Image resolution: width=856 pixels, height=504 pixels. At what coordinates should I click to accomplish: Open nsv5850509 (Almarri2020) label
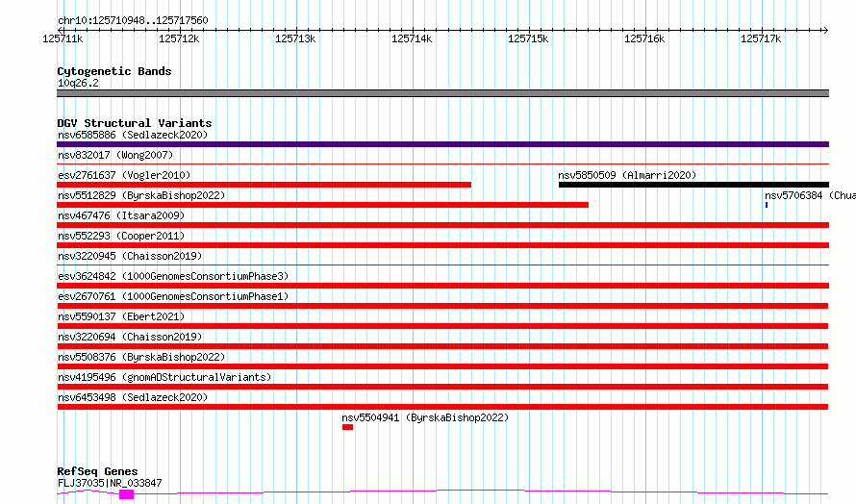pyautogui.click(x=627, y=175)
